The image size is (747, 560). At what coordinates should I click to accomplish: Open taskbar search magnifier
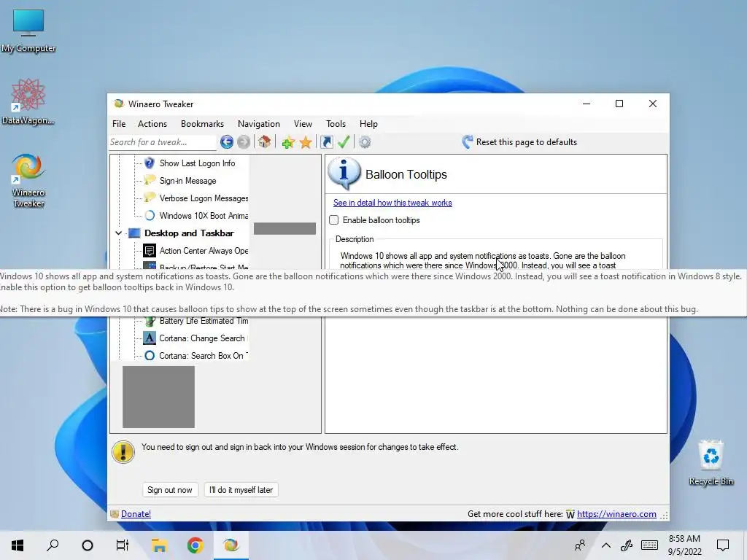53,545
